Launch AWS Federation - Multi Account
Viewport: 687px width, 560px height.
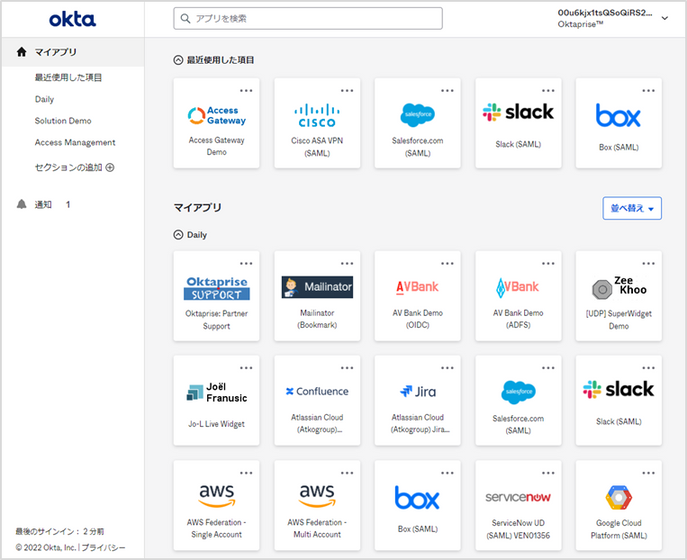[x=317, y=505]
